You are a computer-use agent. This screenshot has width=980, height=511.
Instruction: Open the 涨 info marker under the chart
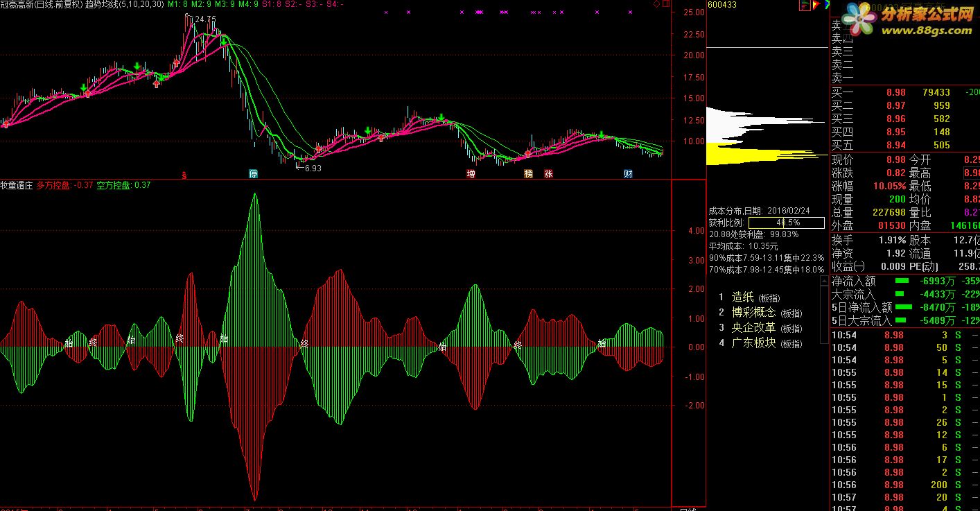[549, 173]
